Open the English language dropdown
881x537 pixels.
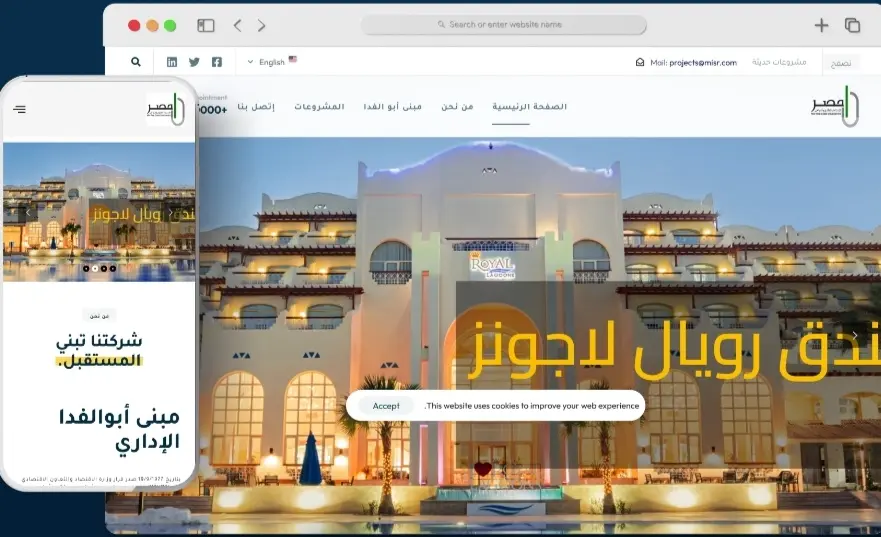pos(272,61)
